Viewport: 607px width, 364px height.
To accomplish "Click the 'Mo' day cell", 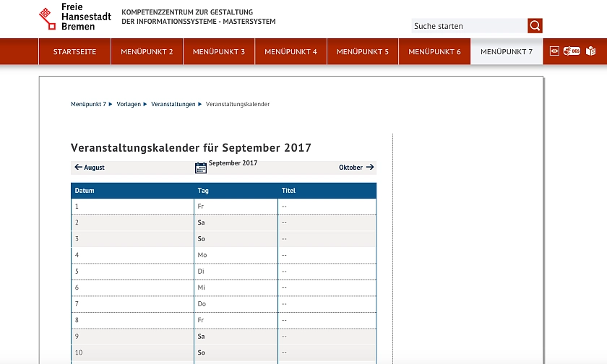I will [236, 255].
